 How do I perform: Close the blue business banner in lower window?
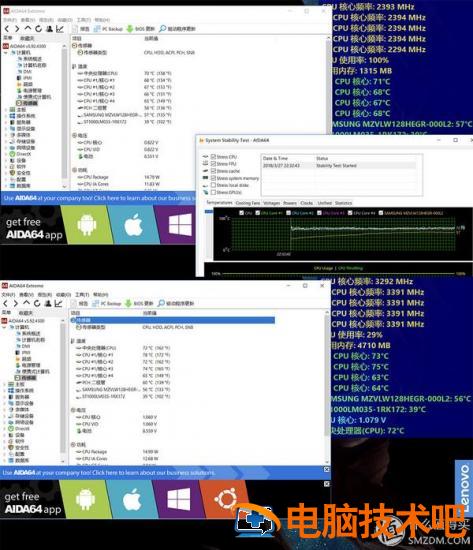coord(326,469)
